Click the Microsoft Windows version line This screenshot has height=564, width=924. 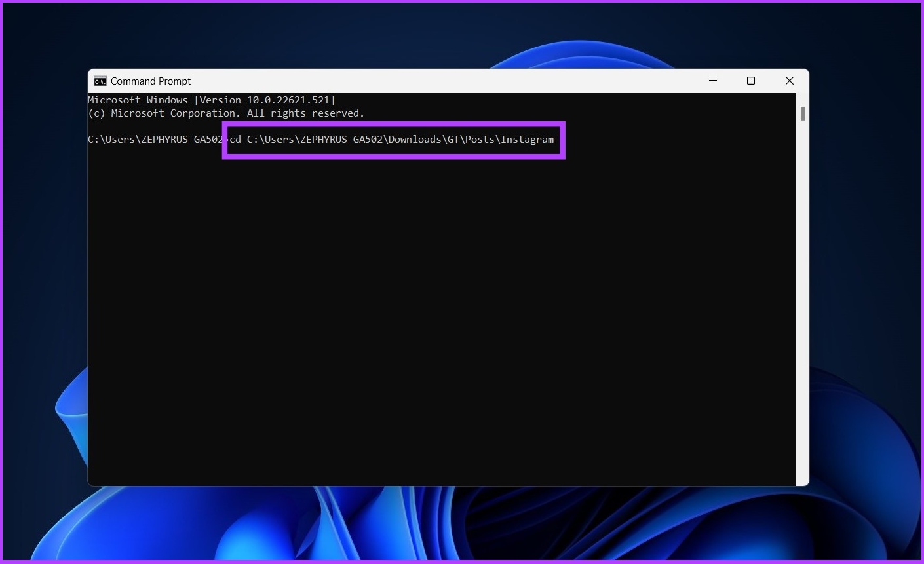coord(212,100)
